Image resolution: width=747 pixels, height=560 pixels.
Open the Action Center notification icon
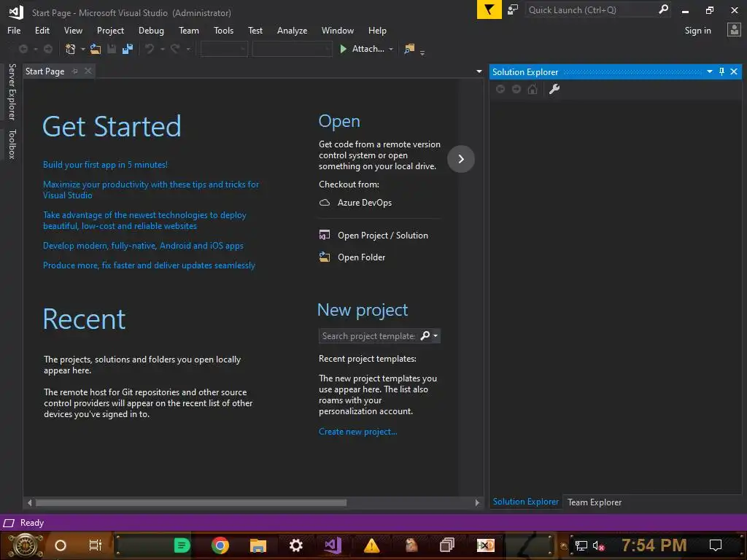point(716,545)
